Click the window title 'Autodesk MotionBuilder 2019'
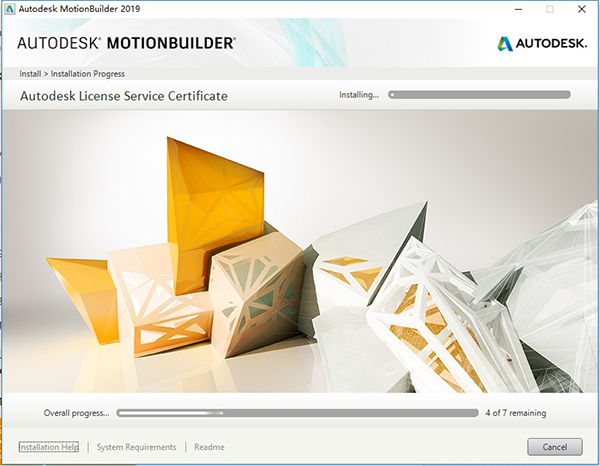The height and width of the screenshot is (466, 600). (75, 9)
